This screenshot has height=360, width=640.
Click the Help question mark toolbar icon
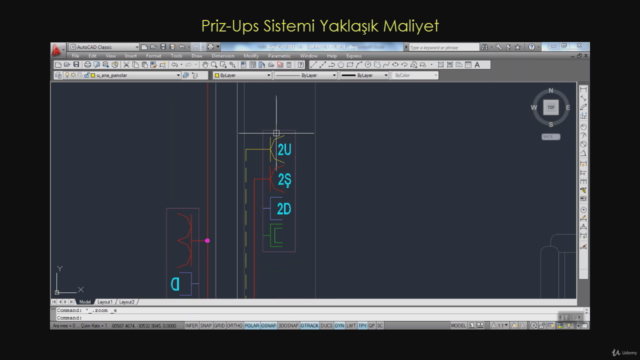301,65
